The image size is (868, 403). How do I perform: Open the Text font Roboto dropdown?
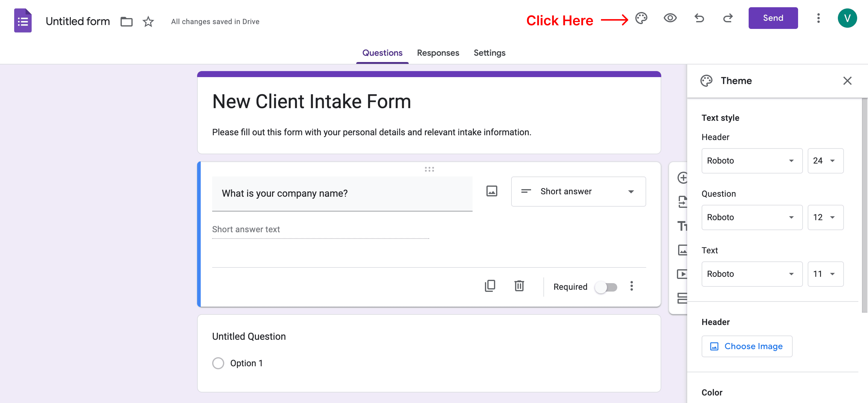pos(752,274)
